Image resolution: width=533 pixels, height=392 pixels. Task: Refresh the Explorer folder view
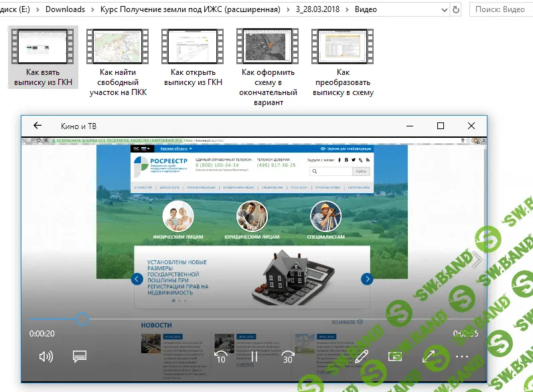(x=456, y=10)
